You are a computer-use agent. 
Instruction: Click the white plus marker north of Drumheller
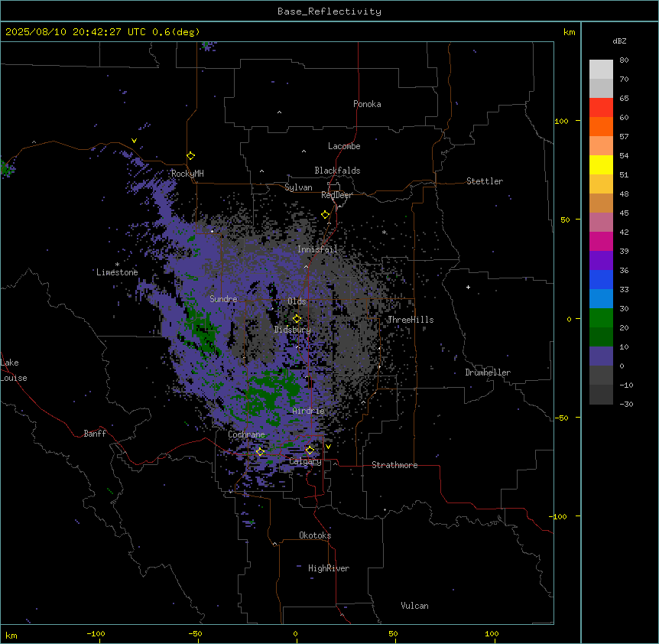468,287
